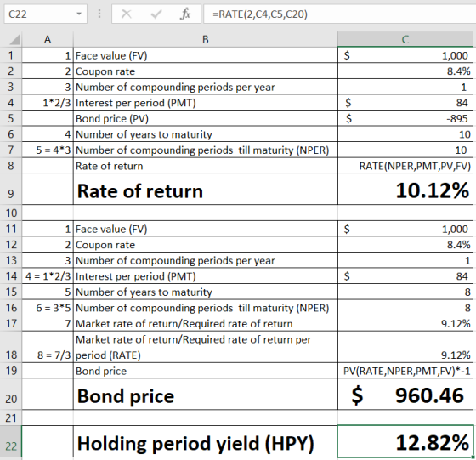Select cell C20 showing 960.46
The image size is (476, 460).
(x=405, y=394)
